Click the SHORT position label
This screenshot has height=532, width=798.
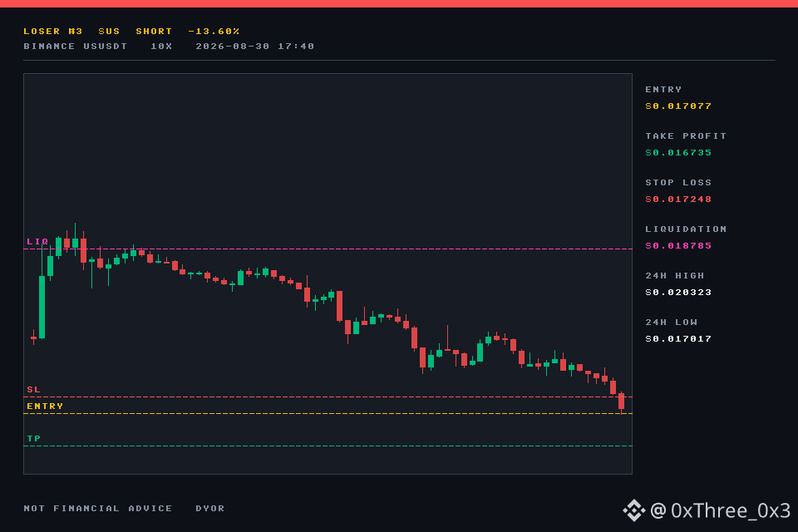tap(155, 31)
